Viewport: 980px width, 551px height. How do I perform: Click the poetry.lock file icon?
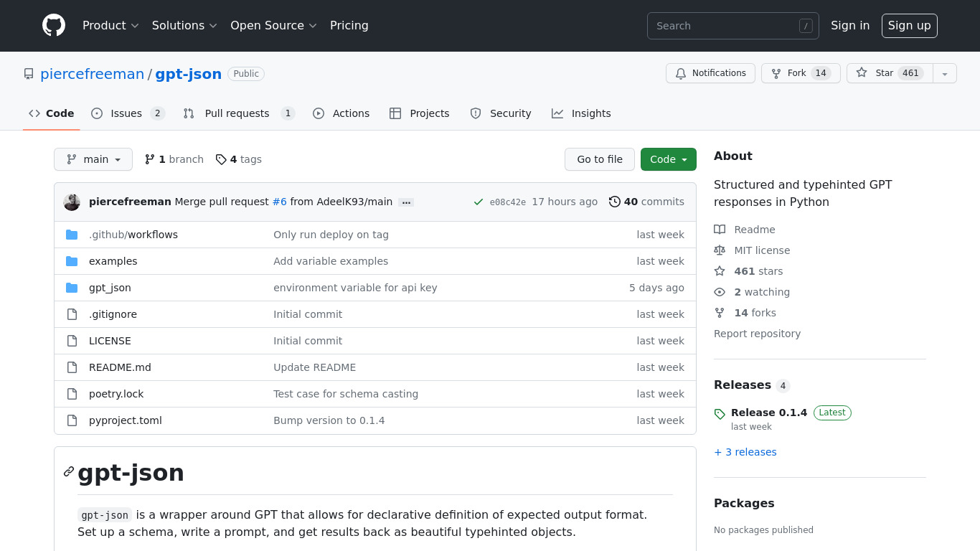click(72, 394)
